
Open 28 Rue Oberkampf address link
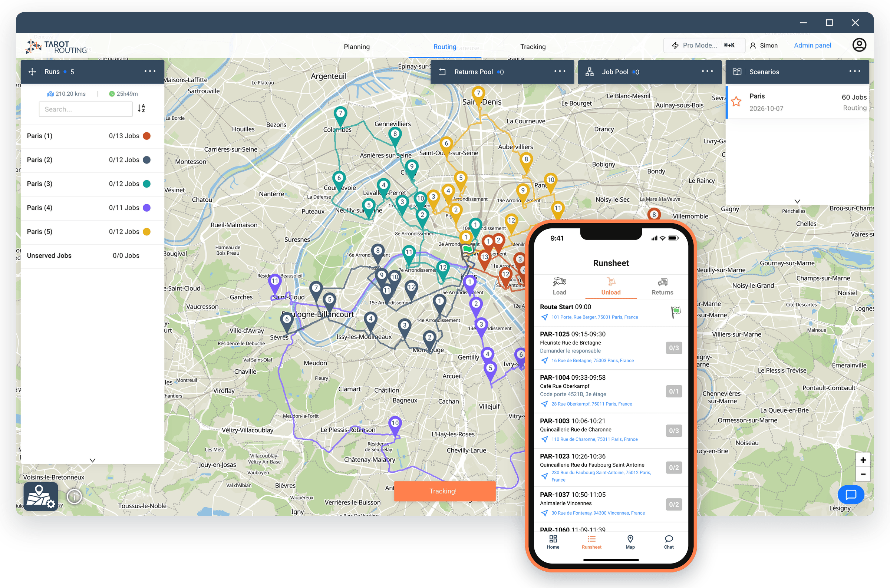click(x=591, y=404)
